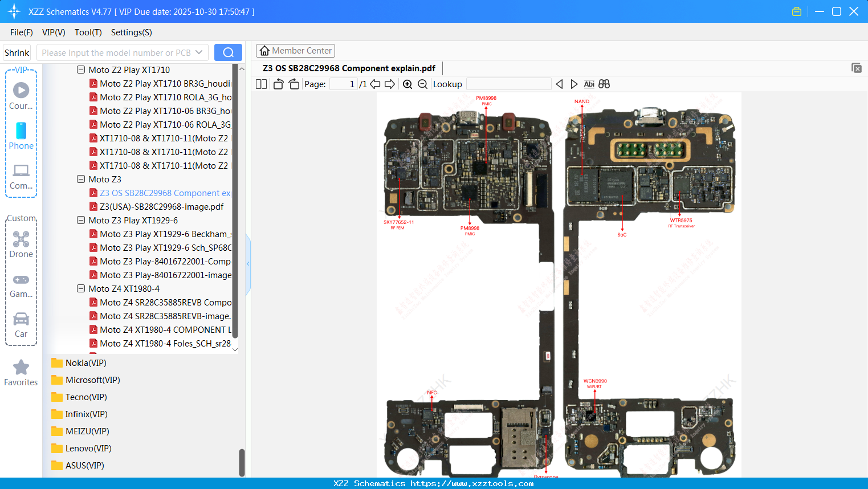Screen dimensions: 868x489
Task: Collapse the Moto Z3 tree node
Action: pyautogui.click(x=80, y=179)
